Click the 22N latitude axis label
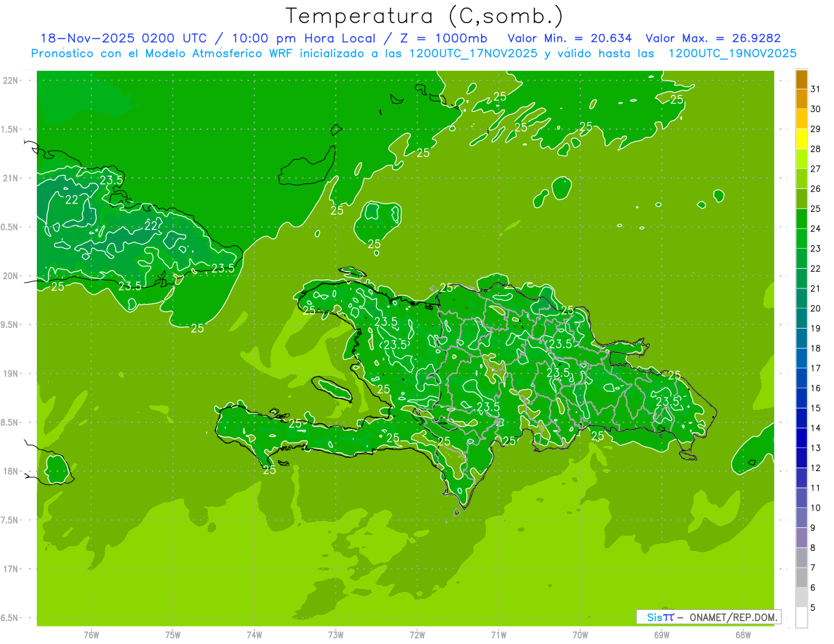The height and width of the screenshot is (644, 834). point(12,81)
